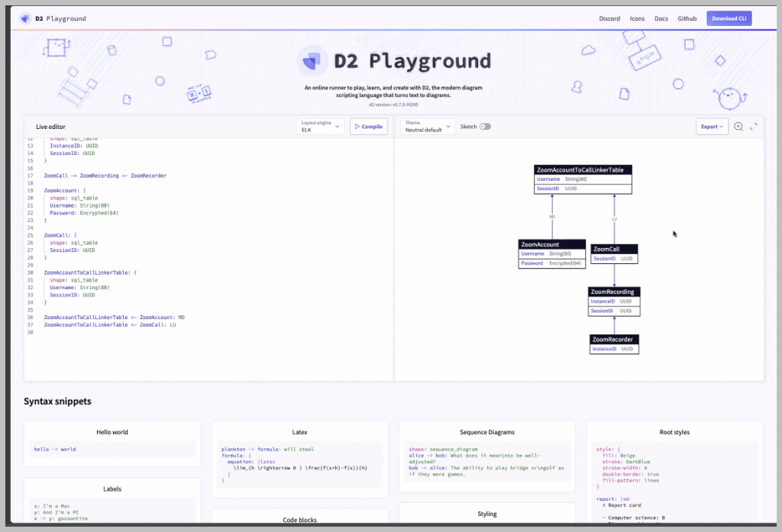Click the ZoomRecorder table header in diagram
This screenshot has width=782, height=532.
(614, 340)
